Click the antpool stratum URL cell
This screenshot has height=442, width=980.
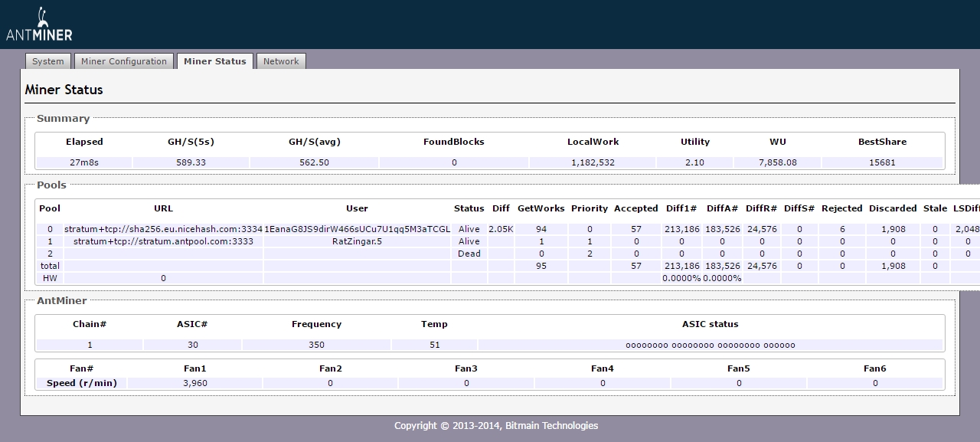163,241
